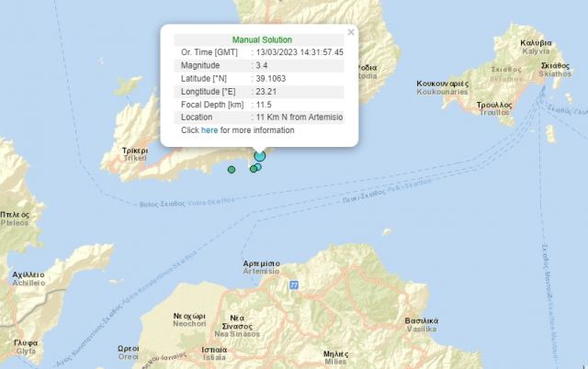Click the Or. Time [GMT] label

[x=209, y=52]
